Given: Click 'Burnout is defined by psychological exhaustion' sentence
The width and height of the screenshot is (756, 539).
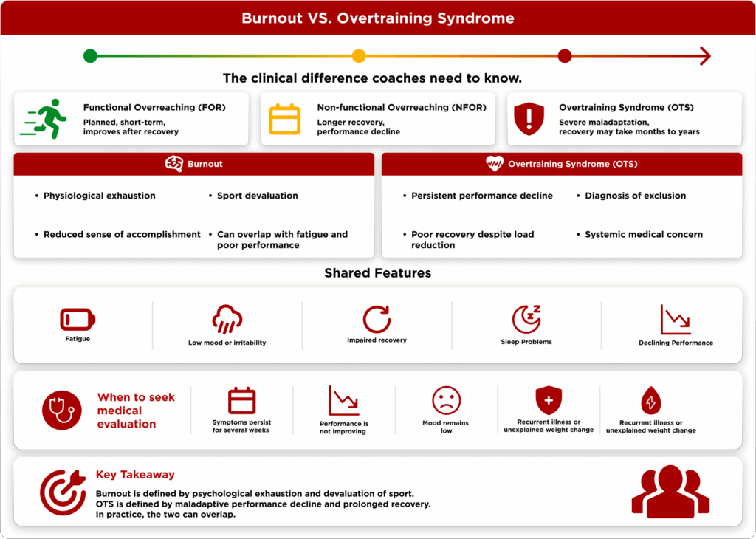Looking at the screenshot, I should [x=255, y=494].
